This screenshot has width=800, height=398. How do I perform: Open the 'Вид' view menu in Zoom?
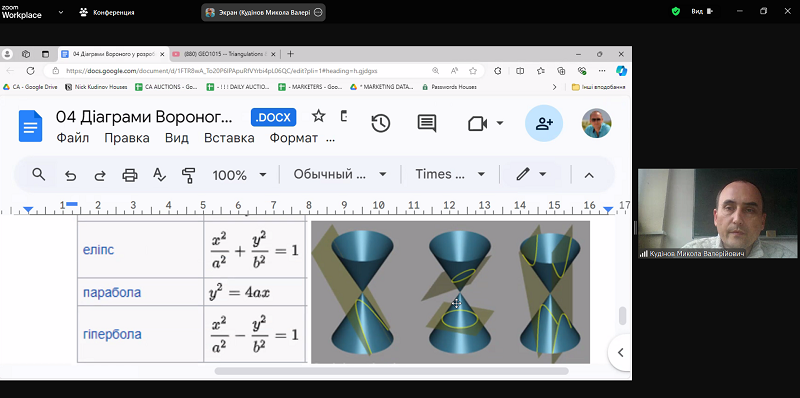click(x=702, y=11)
